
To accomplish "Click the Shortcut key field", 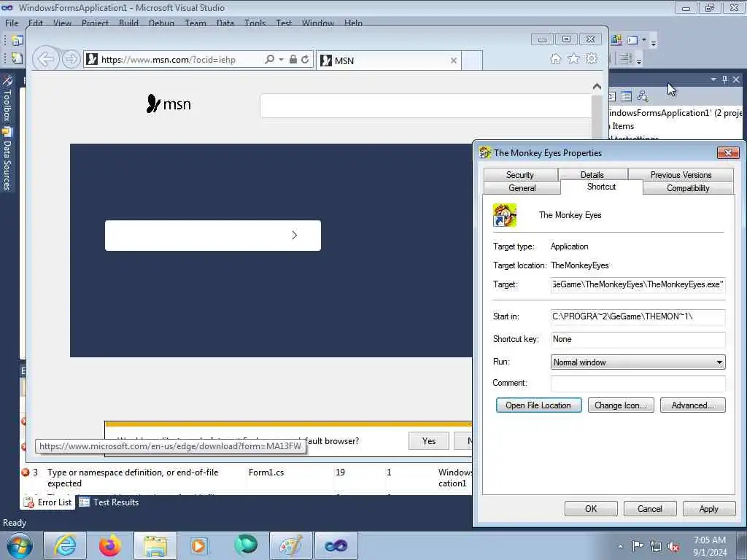I will point(638,339).
